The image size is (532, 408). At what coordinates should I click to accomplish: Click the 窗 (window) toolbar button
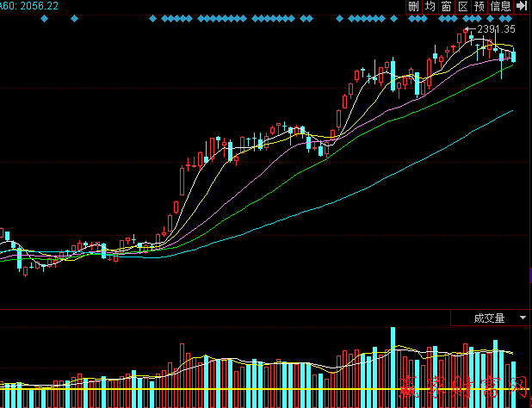pyautogui.click(x=446, y=7)
